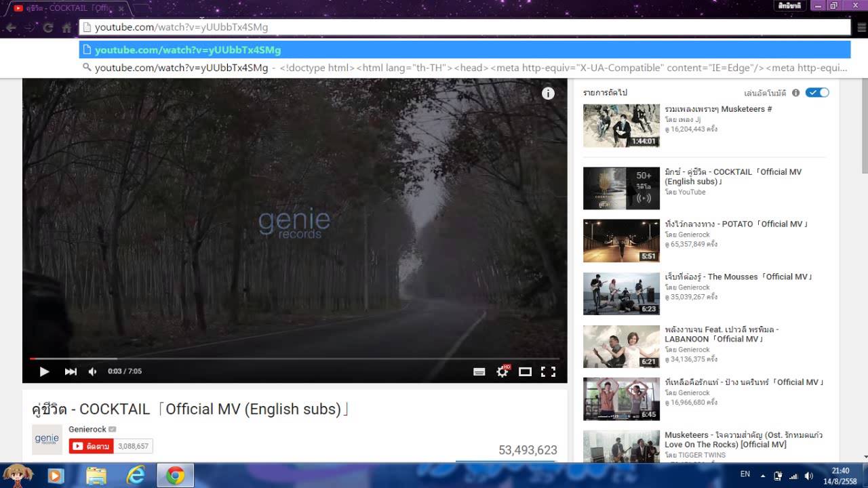The width and height of the screenshot is (868, 488).
Task: Seek on the video progress bar
Action: tap(295, 359)
